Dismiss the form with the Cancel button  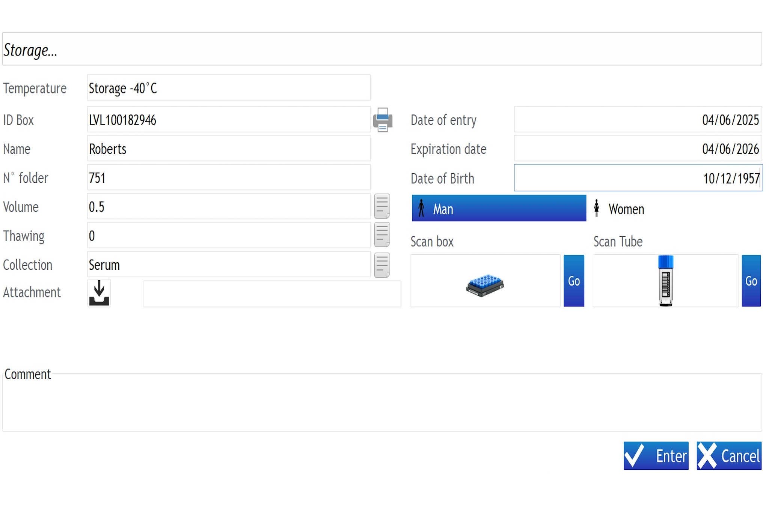[728, 456]
